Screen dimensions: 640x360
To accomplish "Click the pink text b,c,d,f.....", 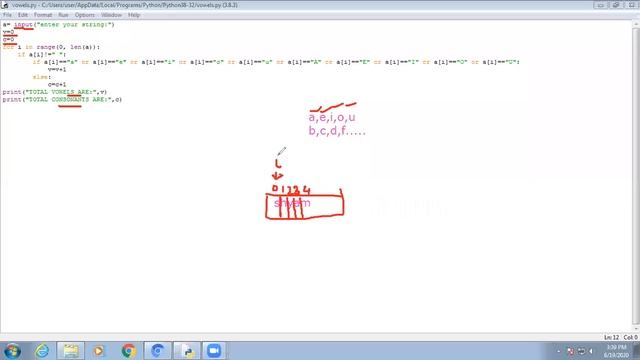I will pos(337,131).
